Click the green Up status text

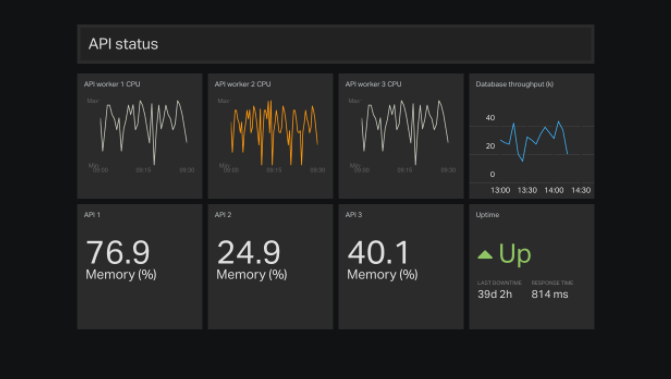pos(515,255)
